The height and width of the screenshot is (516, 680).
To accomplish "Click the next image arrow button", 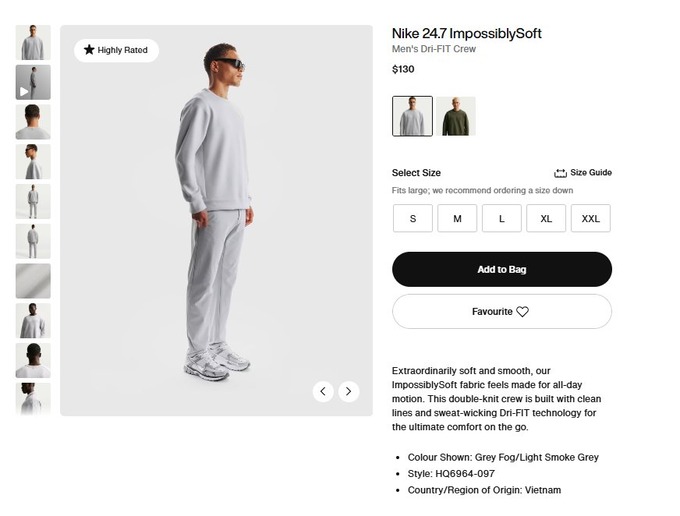I will tap(349, 392).
